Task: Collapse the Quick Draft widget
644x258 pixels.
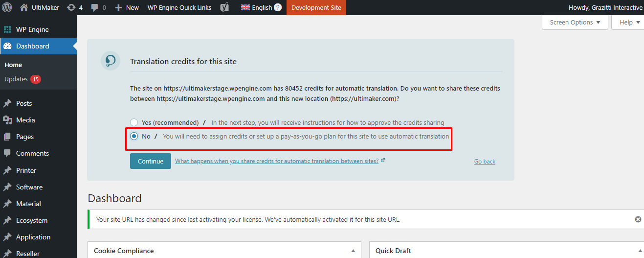Action: 640,251
